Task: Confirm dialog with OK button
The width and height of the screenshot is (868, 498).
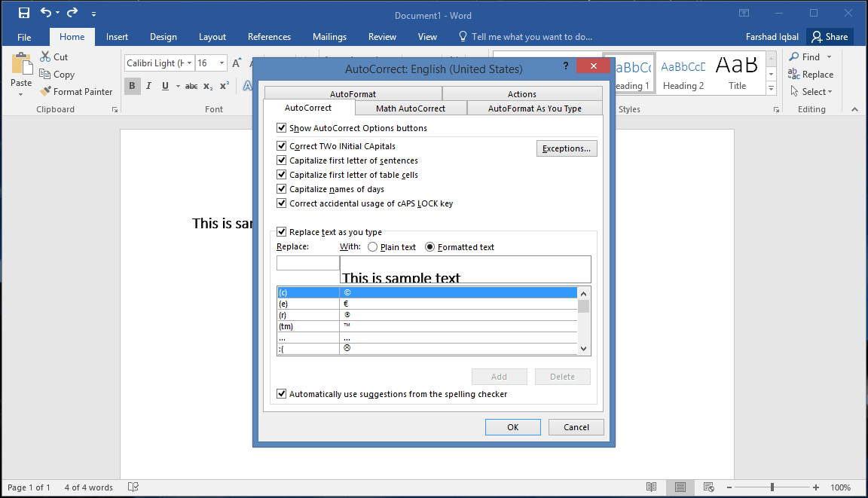Action: 512,426
